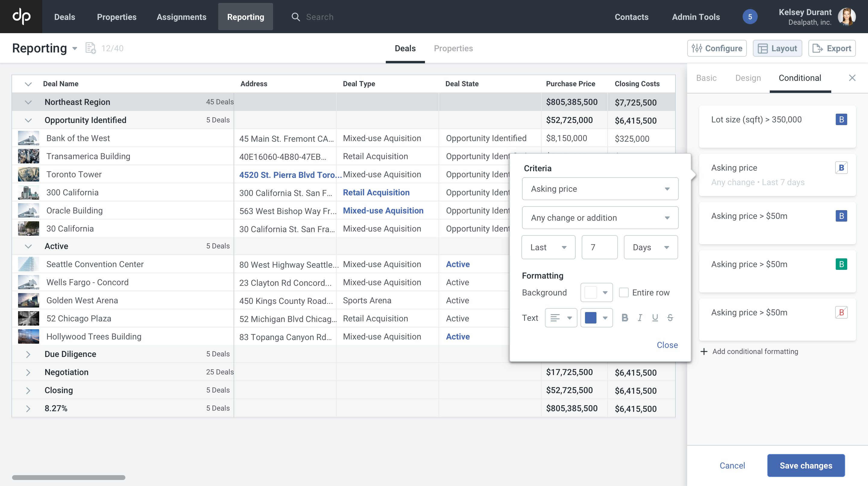Open the Any change or addition dropdown

[x=600, y=218]
